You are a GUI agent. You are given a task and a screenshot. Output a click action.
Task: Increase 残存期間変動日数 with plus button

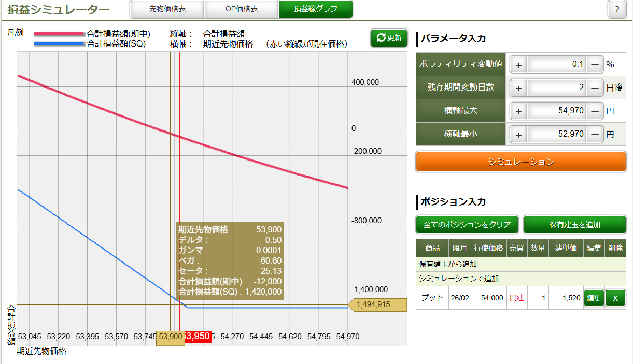coord(519,88)
